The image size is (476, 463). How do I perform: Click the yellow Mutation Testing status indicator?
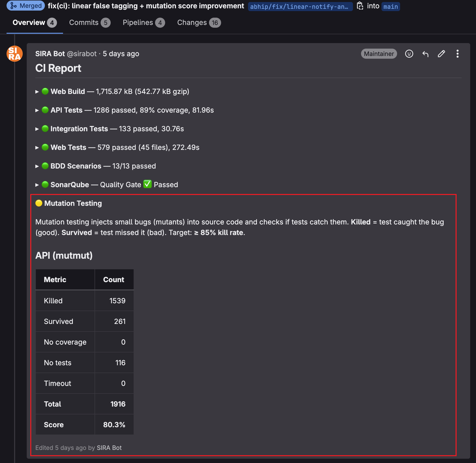point(39,203)
